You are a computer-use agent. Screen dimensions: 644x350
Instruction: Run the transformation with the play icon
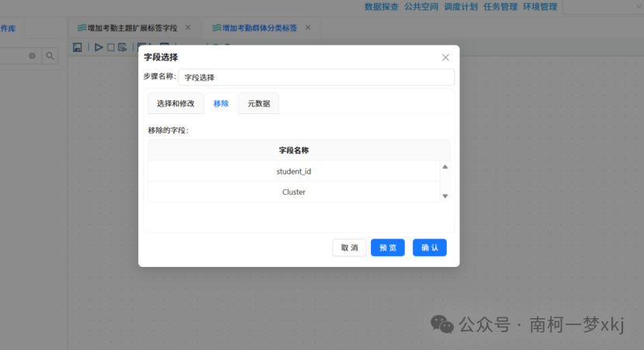point(99,47)
